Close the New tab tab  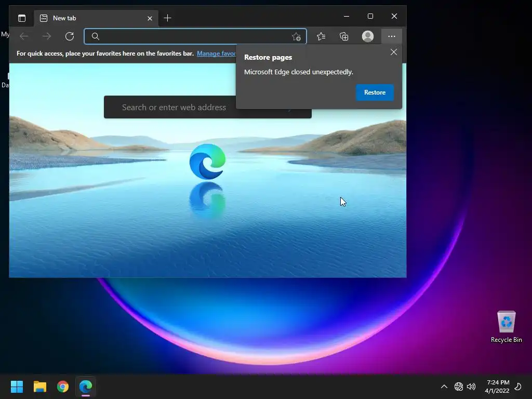150,18
